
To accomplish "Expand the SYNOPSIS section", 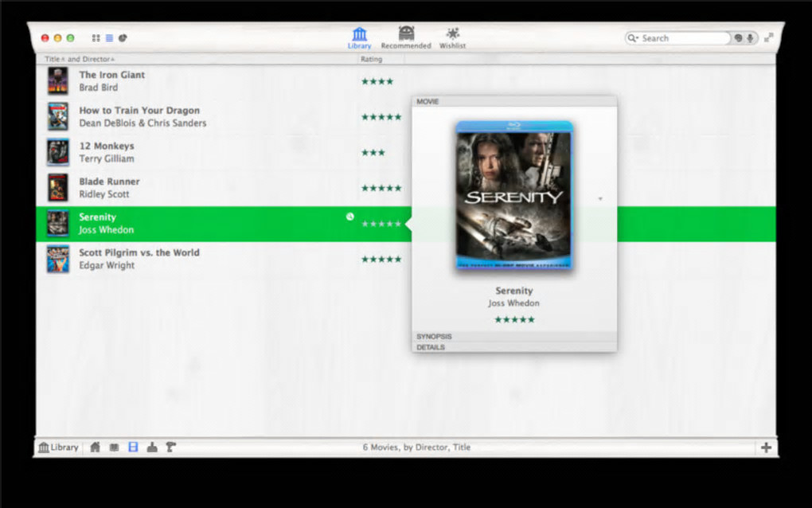I will click(514, 337).
